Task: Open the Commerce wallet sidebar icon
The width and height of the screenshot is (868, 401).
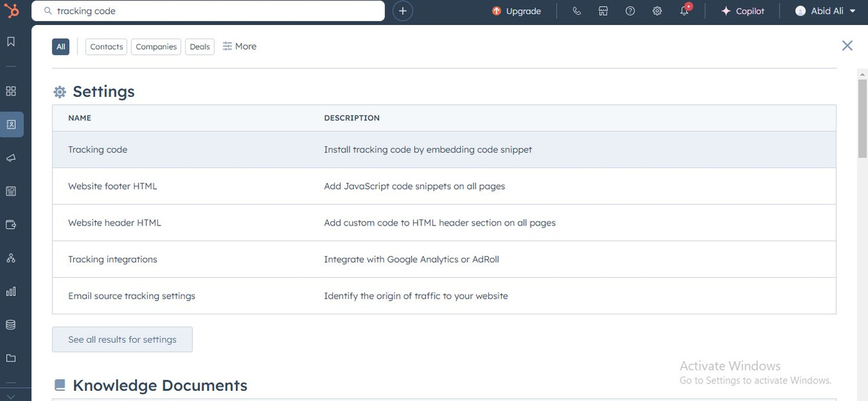Action: pos(11,224)
